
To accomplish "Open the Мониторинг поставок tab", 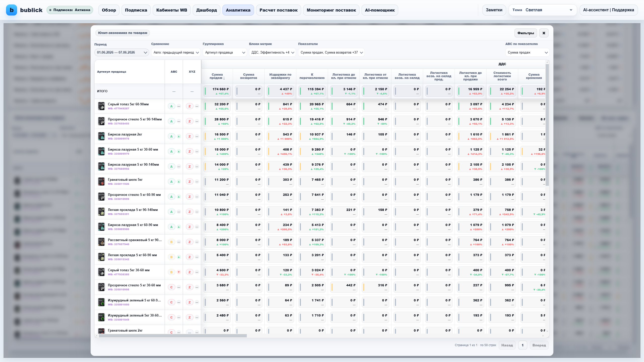I will click(331, 10).
